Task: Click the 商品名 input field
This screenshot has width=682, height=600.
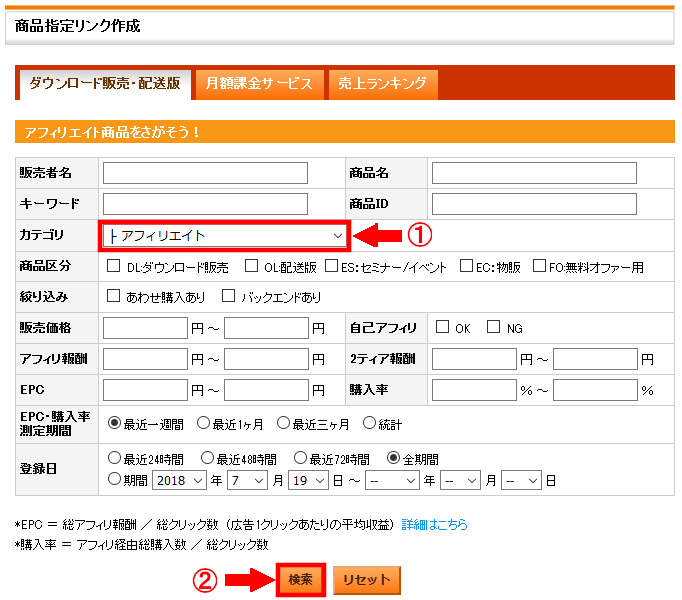Action: 534,173
